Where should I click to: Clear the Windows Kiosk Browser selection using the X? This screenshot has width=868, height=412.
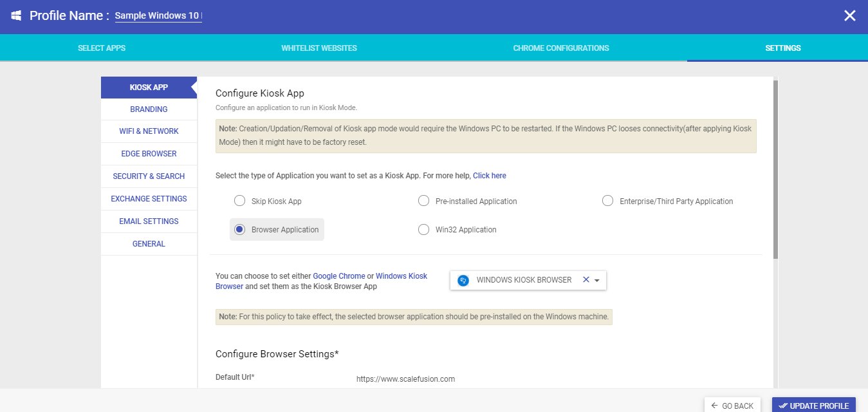click(x=586, y=279)
